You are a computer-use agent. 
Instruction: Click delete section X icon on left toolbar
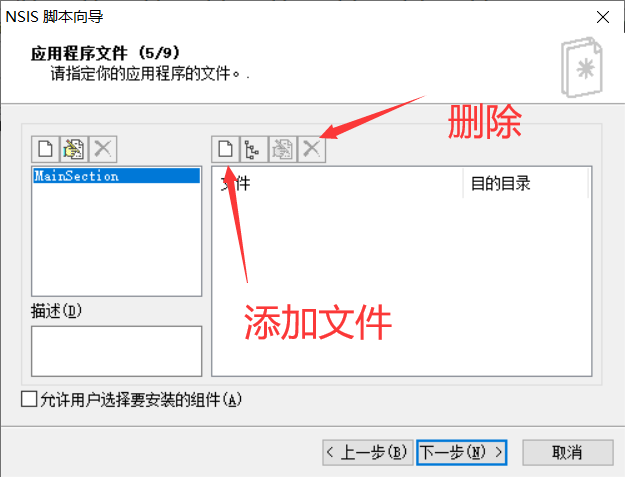[x=103, y=149]
